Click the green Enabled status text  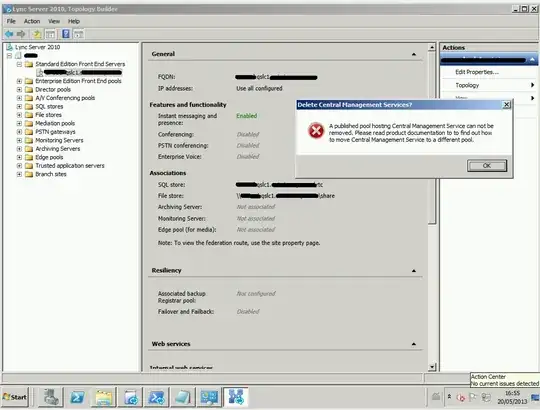[247, 116]
